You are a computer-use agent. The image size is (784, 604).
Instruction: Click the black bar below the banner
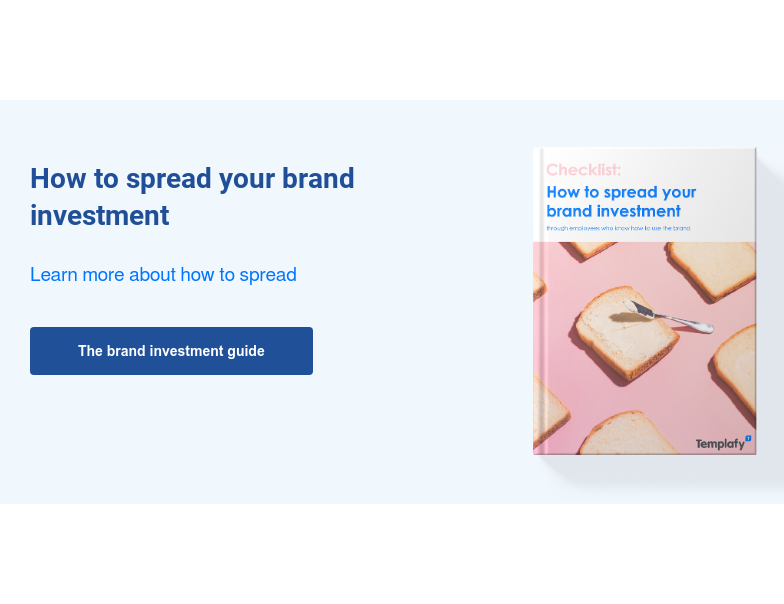click(x=392, y=554)
